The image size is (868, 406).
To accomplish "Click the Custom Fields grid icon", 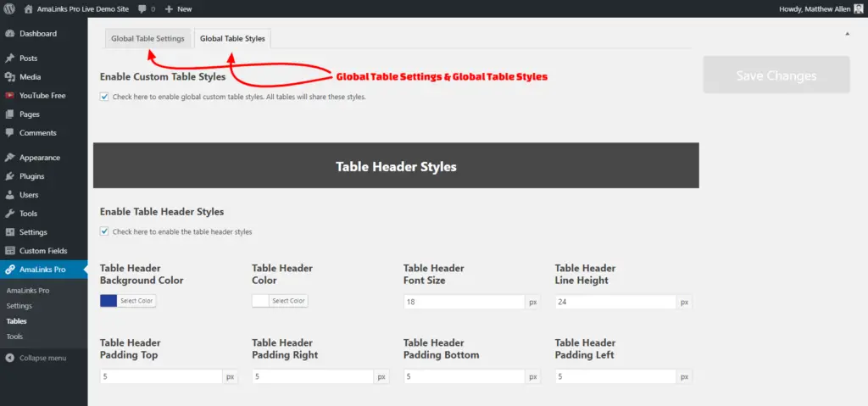I will (9, 251).
